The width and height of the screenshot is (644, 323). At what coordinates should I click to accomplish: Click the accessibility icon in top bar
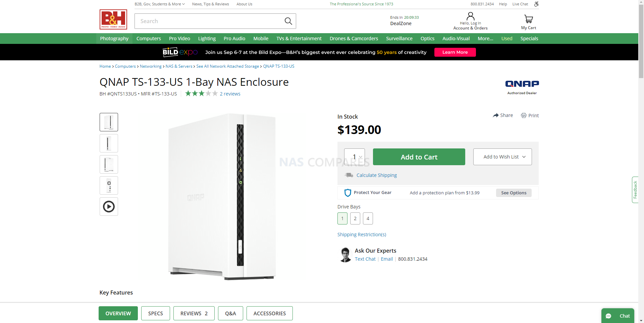536,4
